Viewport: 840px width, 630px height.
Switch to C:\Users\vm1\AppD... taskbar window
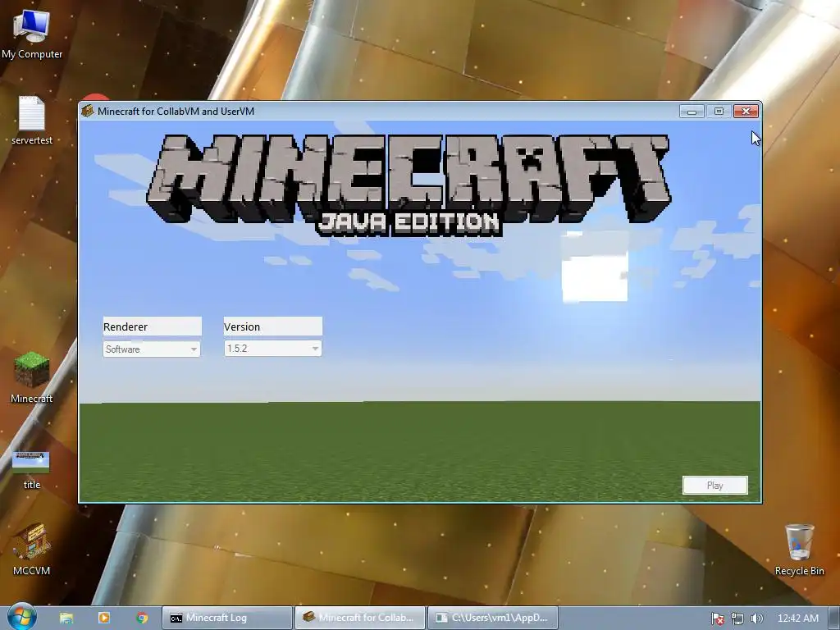[x=493, y=618]
